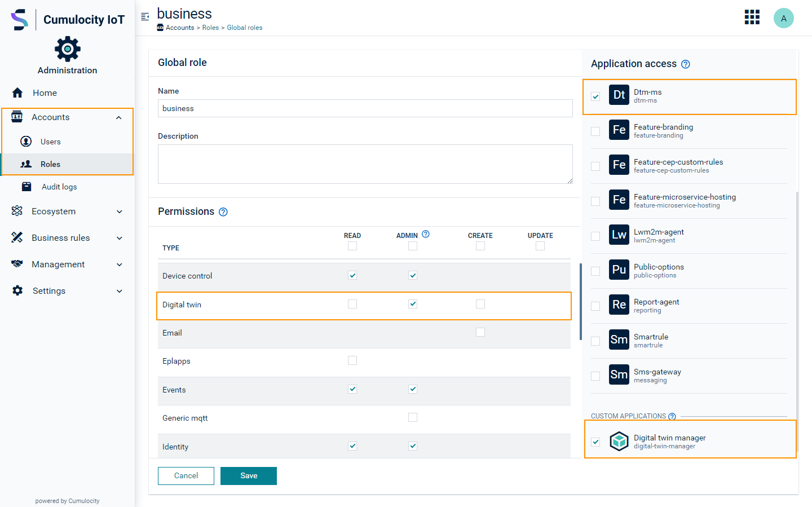The image size is (812, 507).
Task: Click the Public-options Pu app icon
Action: (619, 270)
